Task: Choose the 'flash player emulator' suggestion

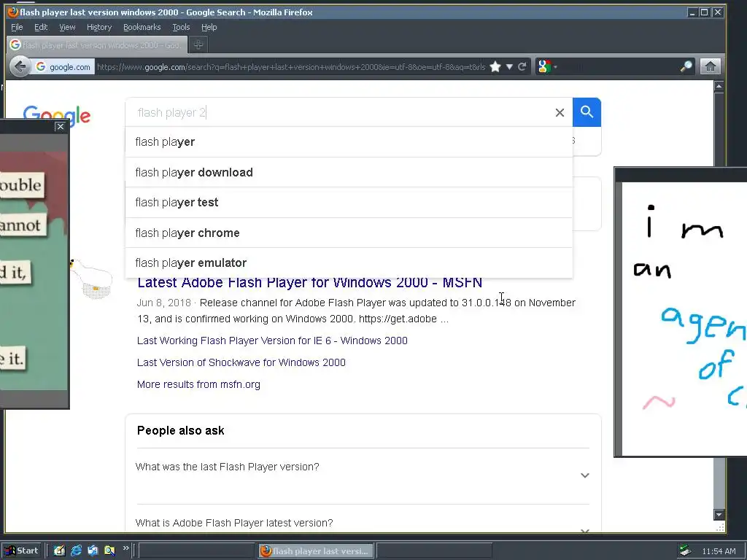Action: coord(349,262)
